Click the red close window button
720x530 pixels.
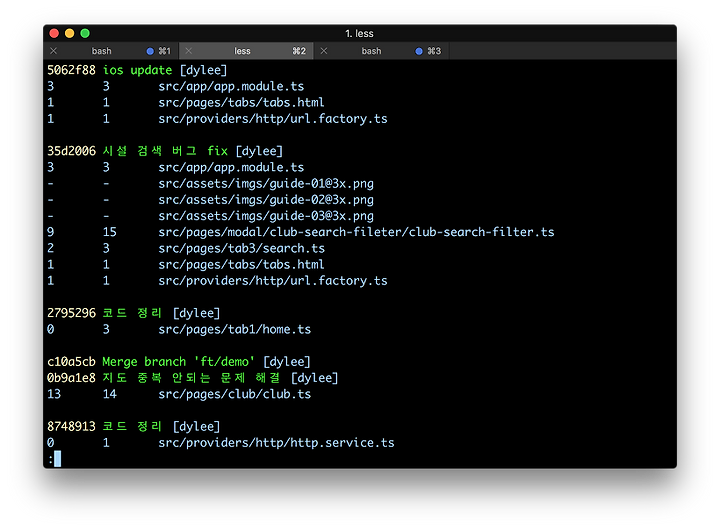coord(54,33)
